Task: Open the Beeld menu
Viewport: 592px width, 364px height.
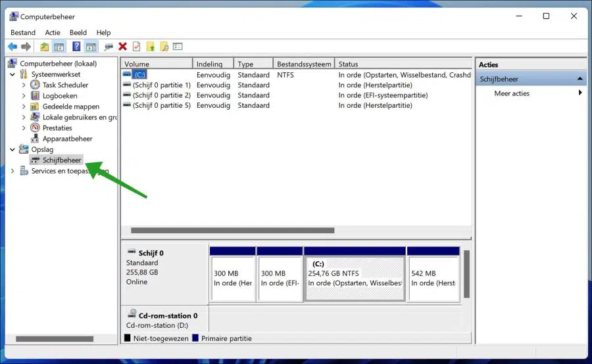Action: coord(78,32)
